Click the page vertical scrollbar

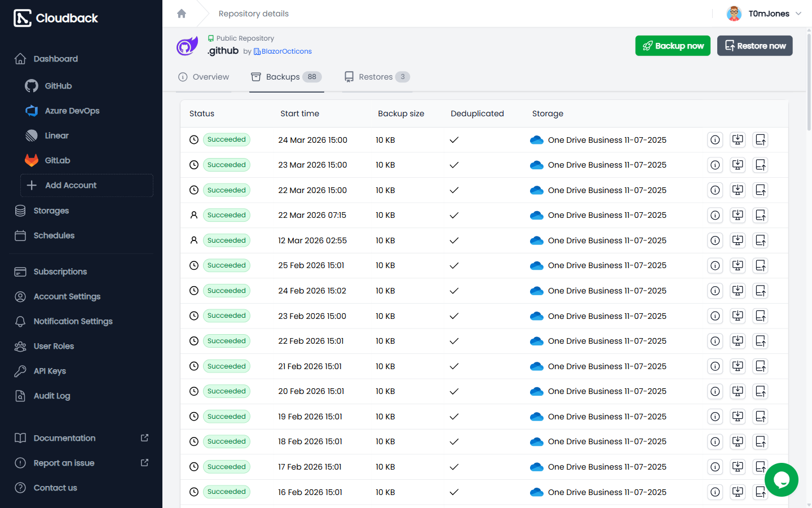coord(809,82)
